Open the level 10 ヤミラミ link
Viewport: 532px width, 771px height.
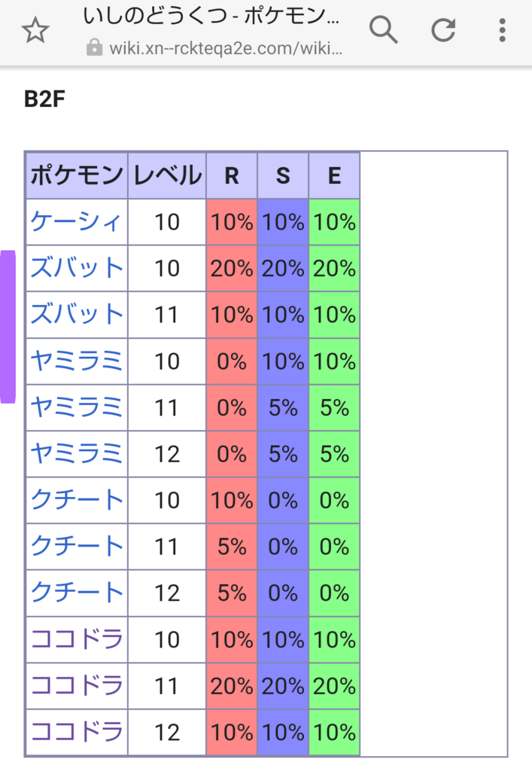tap(76, 361)
